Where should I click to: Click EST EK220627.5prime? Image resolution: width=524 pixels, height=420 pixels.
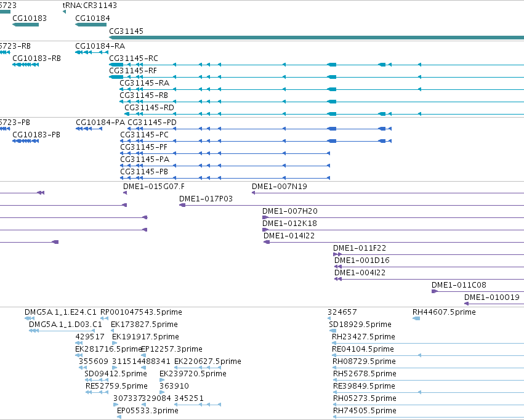click(208, 362)
